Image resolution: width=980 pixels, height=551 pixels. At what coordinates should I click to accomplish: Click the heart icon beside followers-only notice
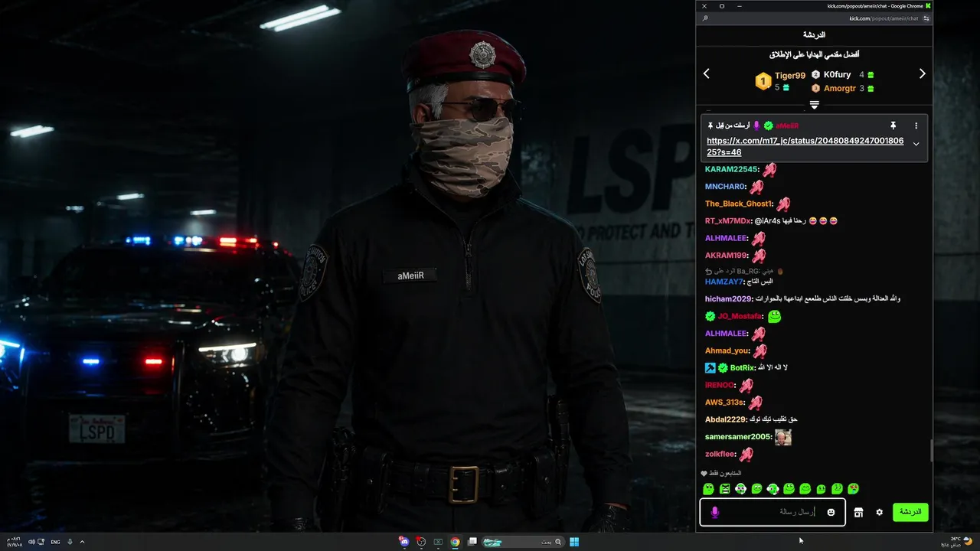704,474
